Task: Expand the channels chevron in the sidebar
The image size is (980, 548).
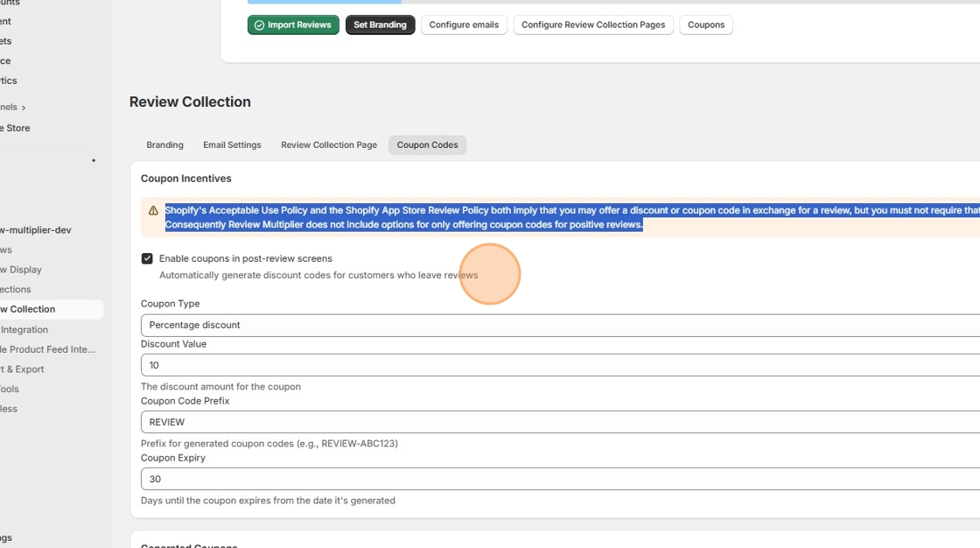Action: tap(24, 108)
